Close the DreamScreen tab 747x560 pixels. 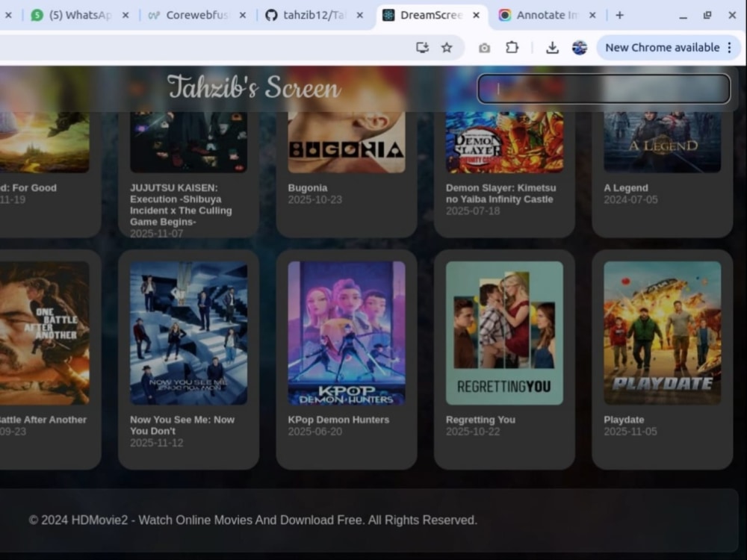476,15
